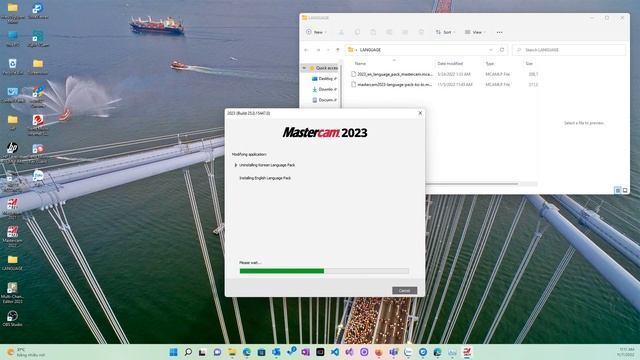Close the Mastercam 2023 installer dialog
This screenshot has height=360, width=640.
pos(420,113)
